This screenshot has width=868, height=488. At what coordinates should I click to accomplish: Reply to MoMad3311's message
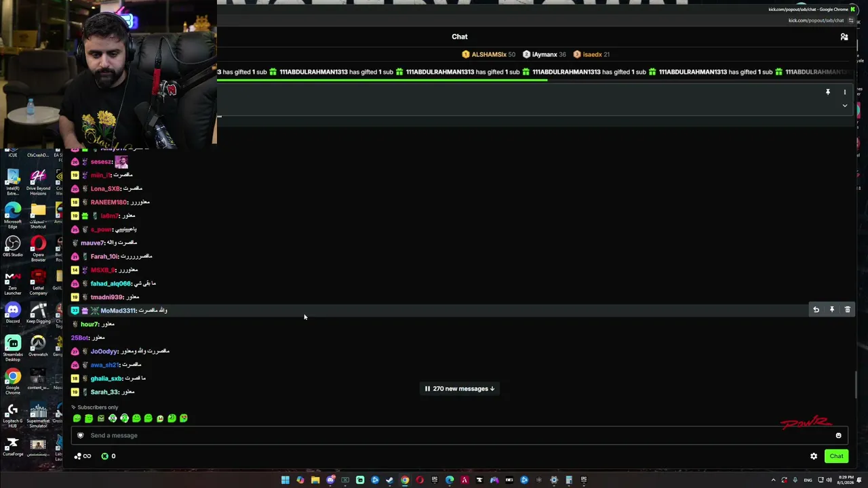[x=816, y=310]
